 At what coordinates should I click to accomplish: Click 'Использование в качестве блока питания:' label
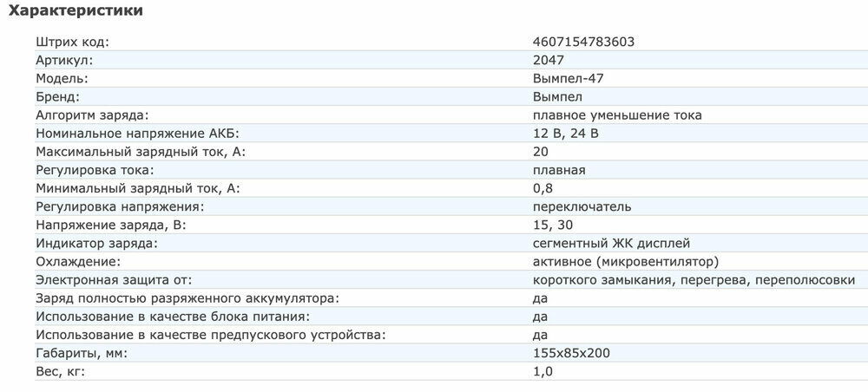[173, 316]
